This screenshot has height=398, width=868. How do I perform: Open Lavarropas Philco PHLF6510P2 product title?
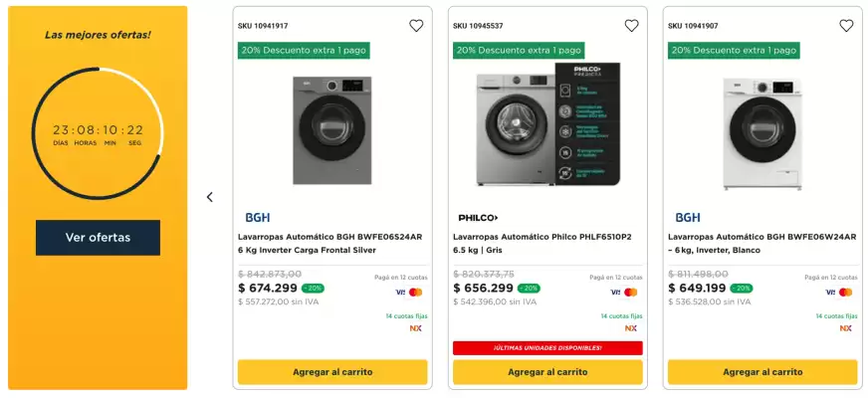pyautogui.click(x=545, y=243)
